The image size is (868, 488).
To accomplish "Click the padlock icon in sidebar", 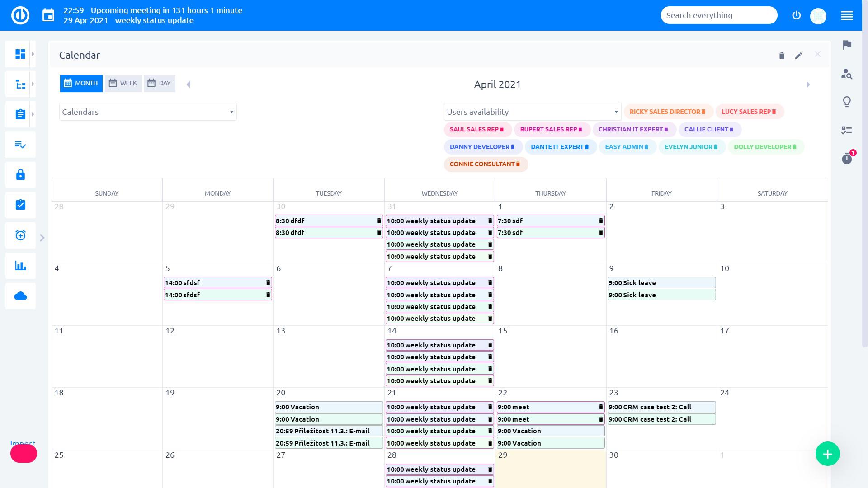I will click(x=20, y=175).
